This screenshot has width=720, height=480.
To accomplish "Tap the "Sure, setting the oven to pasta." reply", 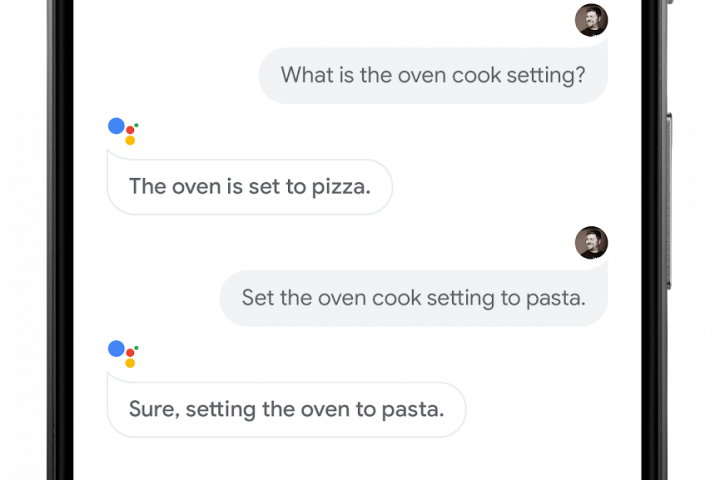I will [286, 409].
